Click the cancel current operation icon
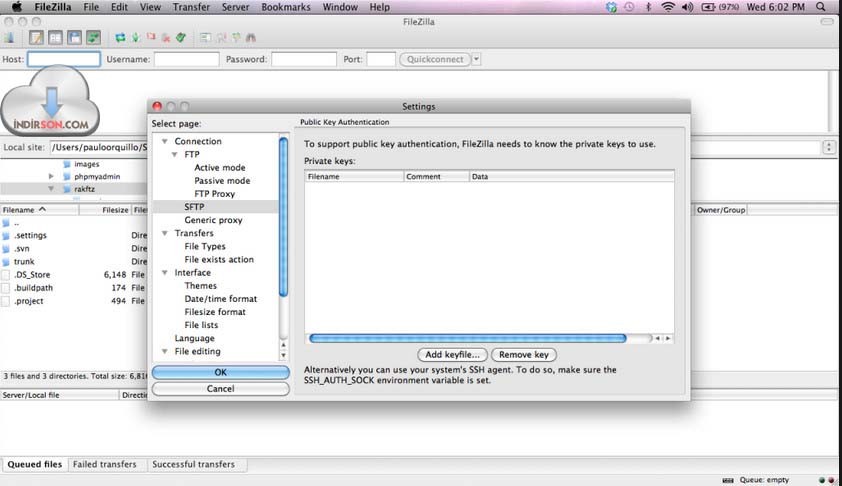842x486 pixels. click(x=151, y=38)
